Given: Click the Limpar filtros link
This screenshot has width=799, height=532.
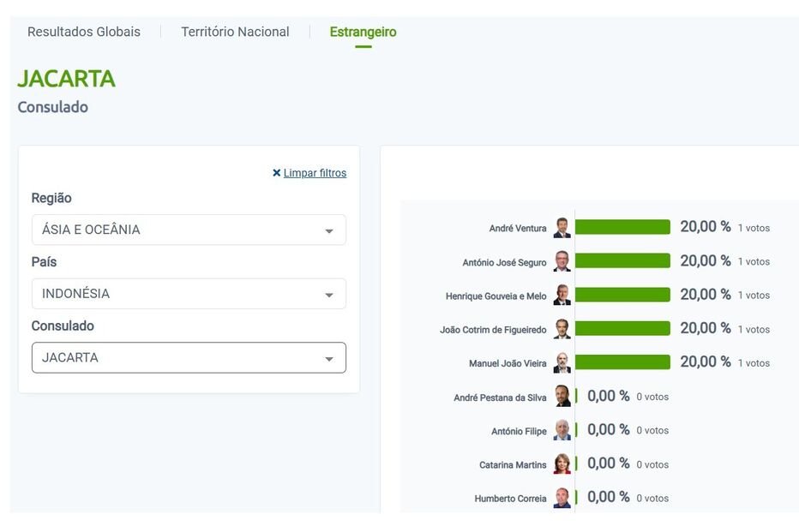Looking at the screenshot, I should pos(315,173).
